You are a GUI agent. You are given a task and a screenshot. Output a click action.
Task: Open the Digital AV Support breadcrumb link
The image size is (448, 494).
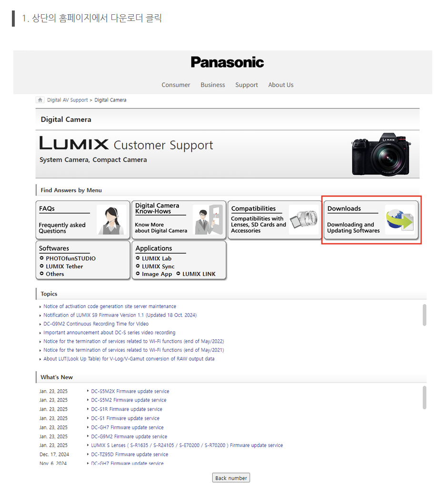[68, 100]
